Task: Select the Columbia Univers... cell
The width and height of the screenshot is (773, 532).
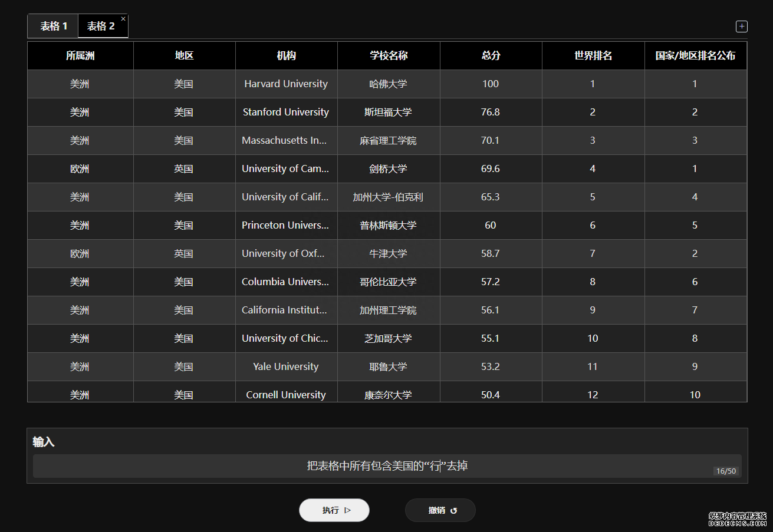Action: (x=287, y=282)
